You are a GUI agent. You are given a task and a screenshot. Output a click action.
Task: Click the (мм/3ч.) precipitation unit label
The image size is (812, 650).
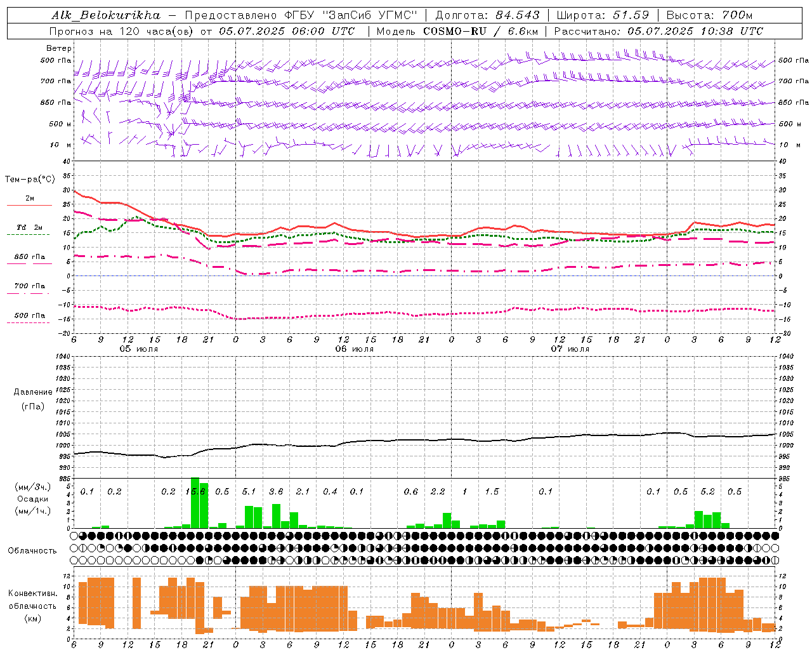tap(32, 487)
